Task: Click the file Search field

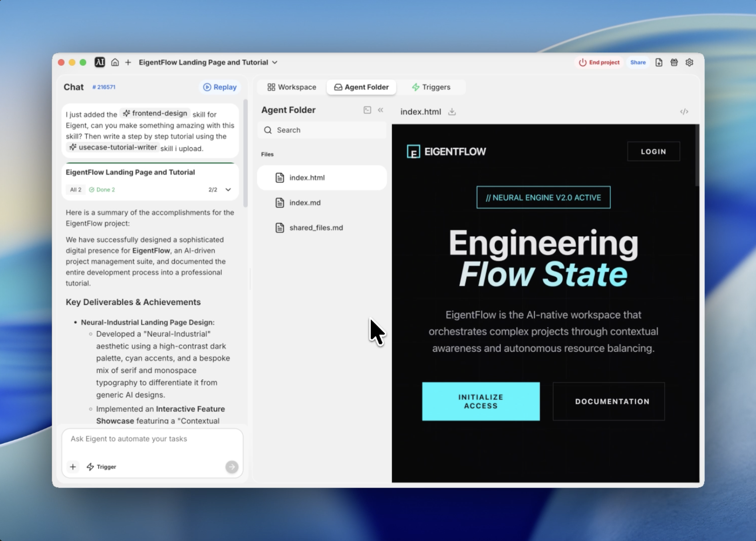Action: click(x=322, y=130)
